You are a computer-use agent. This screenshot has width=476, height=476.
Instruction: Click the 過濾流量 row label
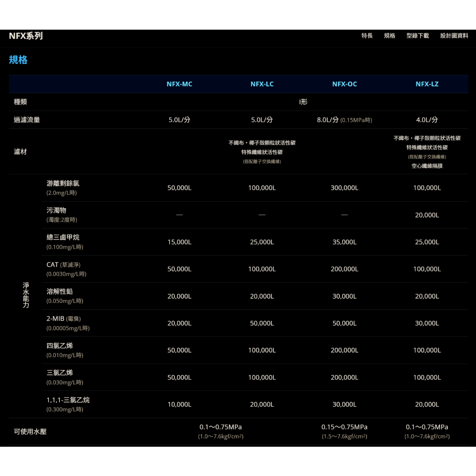point(27,120)
